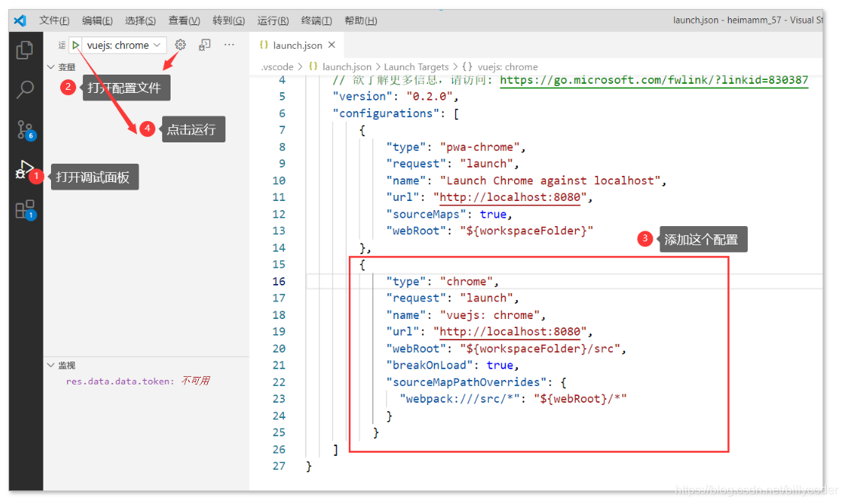Click "${workspaceFolder}" value on line 13
The height and width of the screenshot is (504, 846).
pos(527,231)
